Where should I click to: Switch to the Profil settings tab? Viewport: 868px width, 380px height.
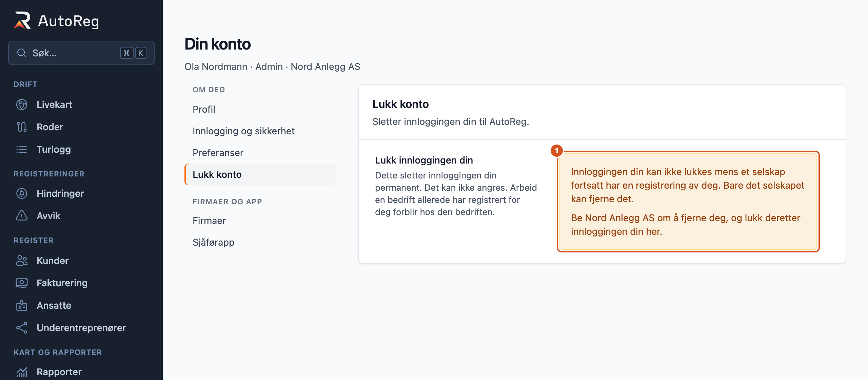(260, 109)
